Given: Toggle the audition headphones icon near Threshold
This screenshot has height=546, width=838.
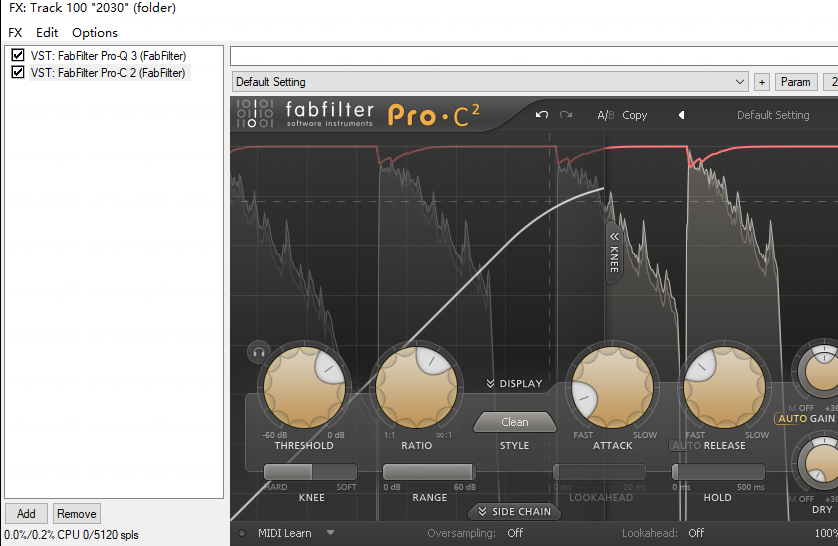Looking at the screenshot, I should 259,353.
